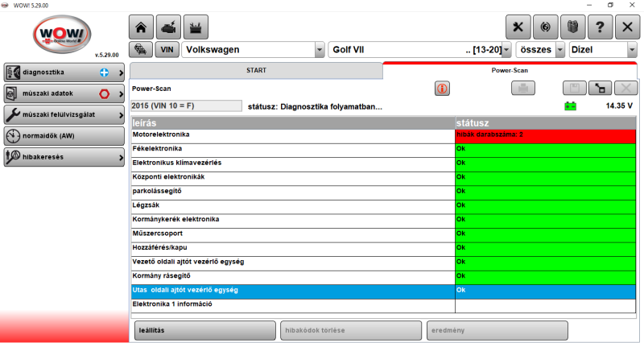
Task: Click the blue plus icon on diagnosztika
Action: [105, 72]
